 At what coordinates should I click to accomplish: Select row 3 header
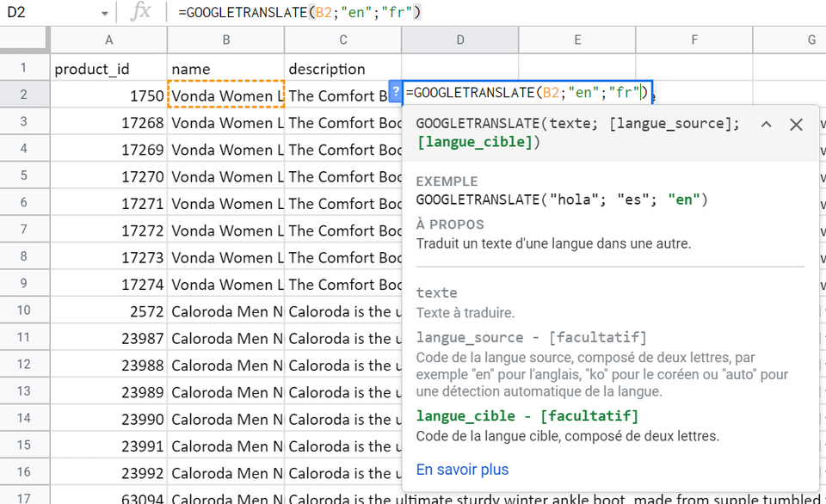(x=24, y=121)
